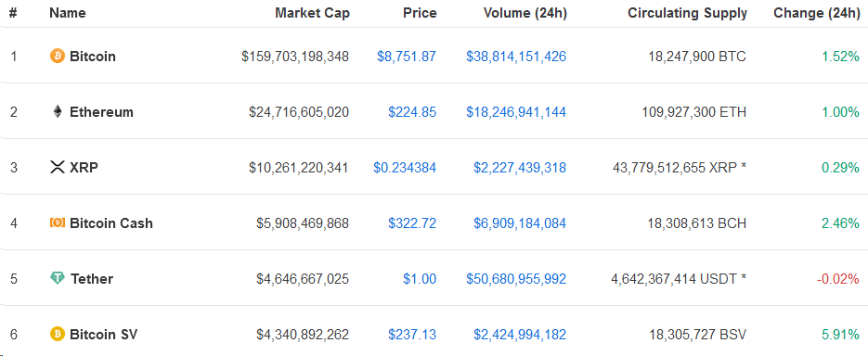Click the orange Bitcoin coin icon

[57, 56]
